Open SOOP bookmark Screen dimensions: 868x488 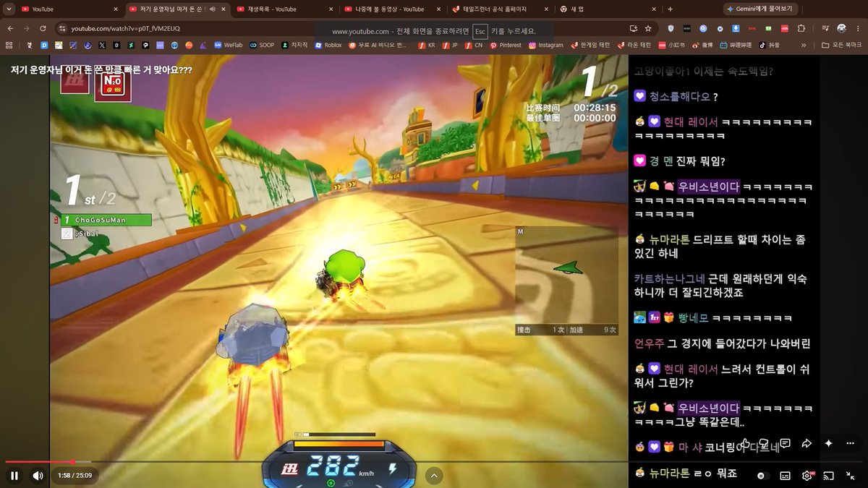[261, 45]
